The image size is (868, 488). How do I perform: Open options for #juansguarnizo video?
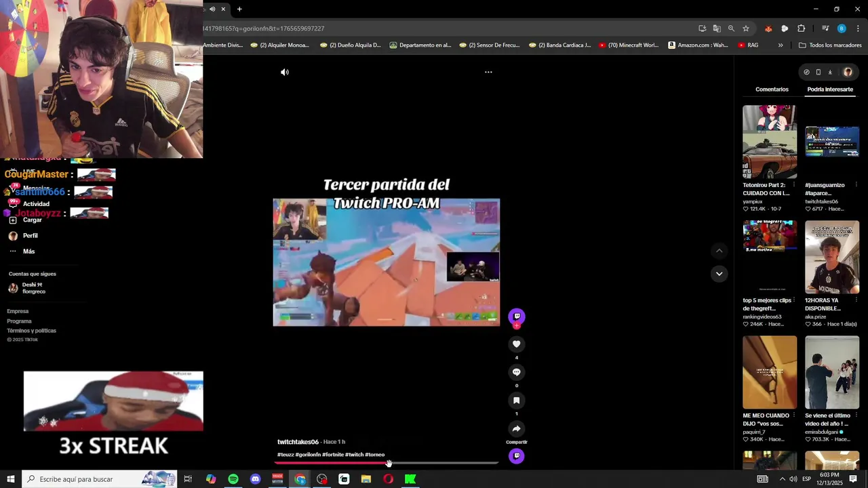pyautogui.click(x=856, y=185)
